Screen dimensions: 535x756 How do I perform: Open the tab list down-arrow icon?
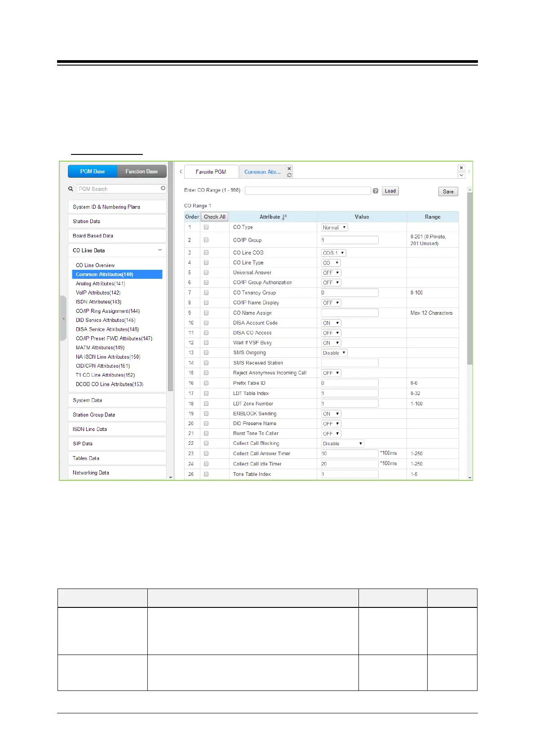(x=461, y=175)
